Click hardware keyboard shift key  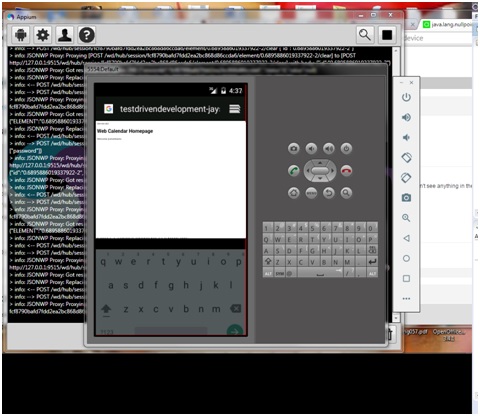268,262
